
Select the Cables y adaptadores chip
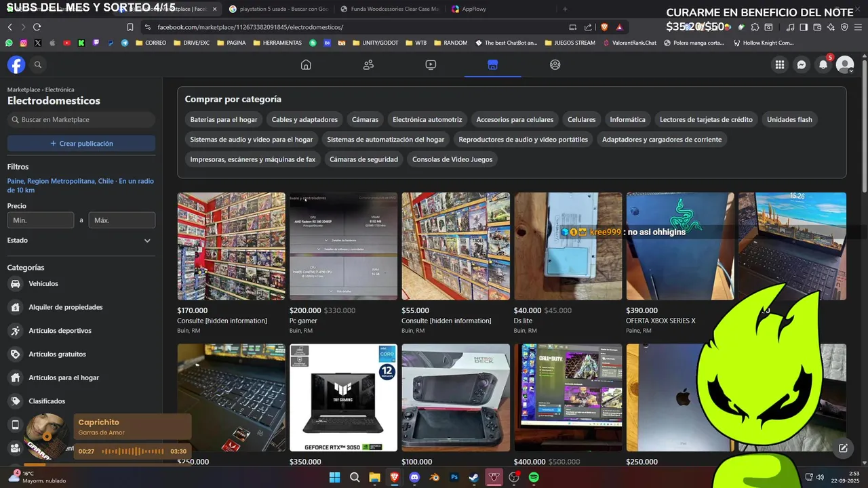click(304, 119)
